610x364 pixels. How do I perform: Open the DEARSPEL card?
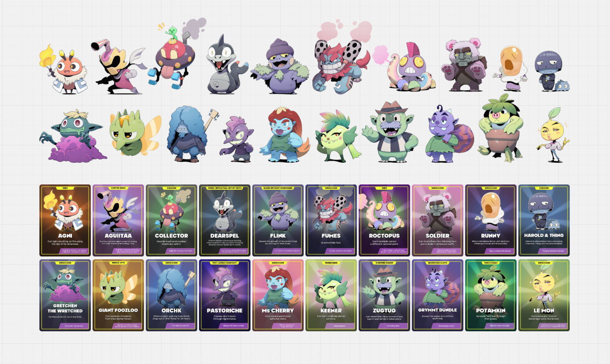pos(225,220)
